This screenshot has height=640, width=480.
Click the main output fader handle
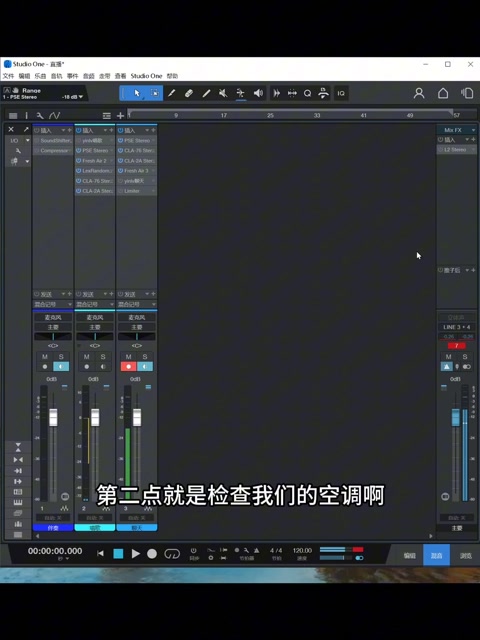click(x=456, y=418)
